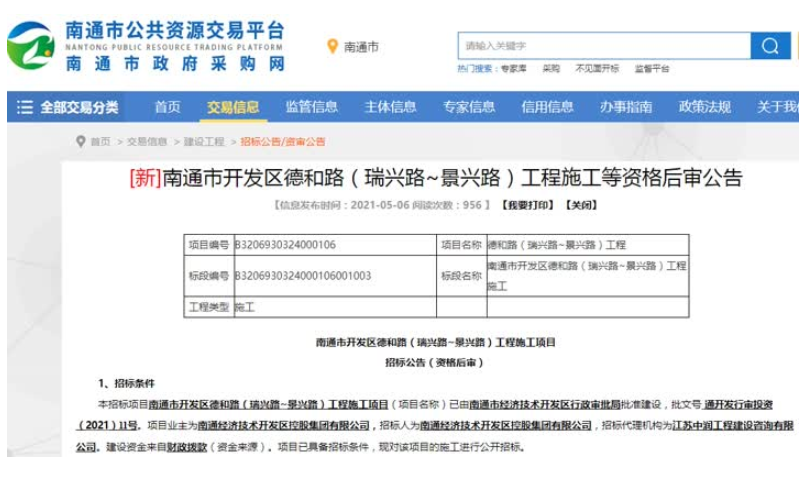Click section number B3206930324000106001003
This screenshot has height=478, width=808.
point(303,276)
